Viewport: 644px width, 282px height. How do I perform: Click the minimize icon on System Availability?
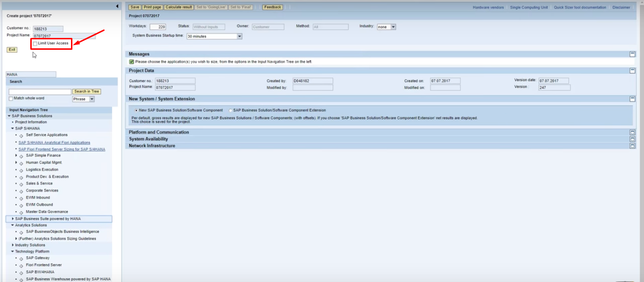point(632,139)
